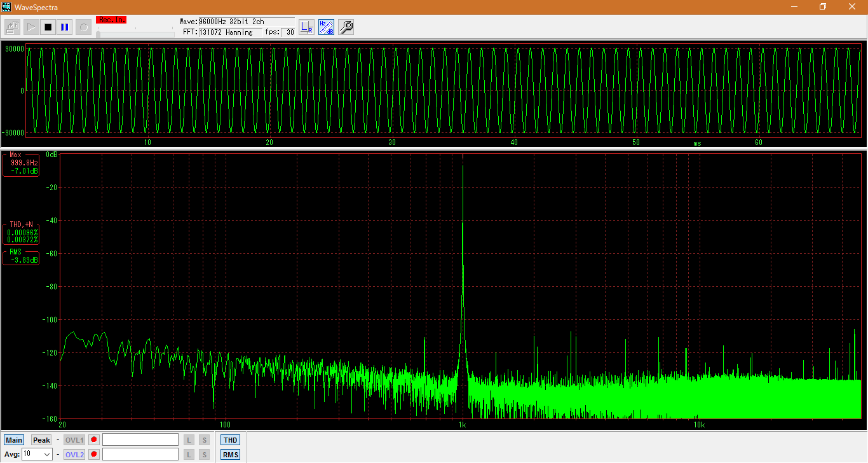868x463 pixels.
Task: Click the OVL1 overlay button
Action: pyautogui.click(x=74, y=440)
